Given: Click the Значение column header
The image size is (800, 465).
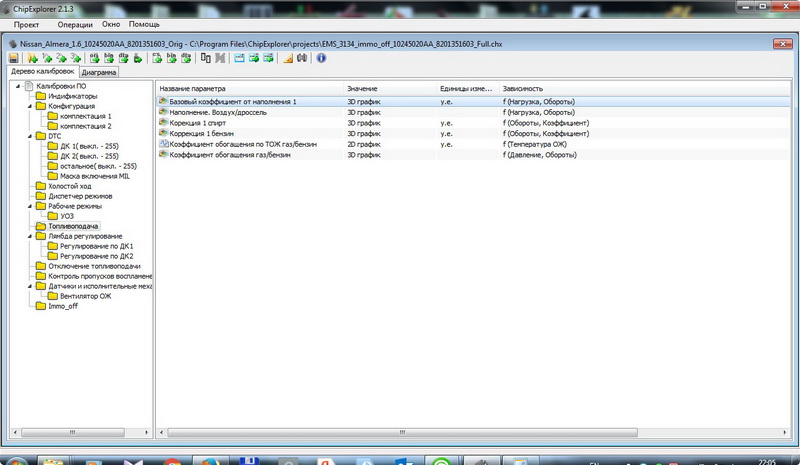Looking at the screenshot, I should pos(362,89).
